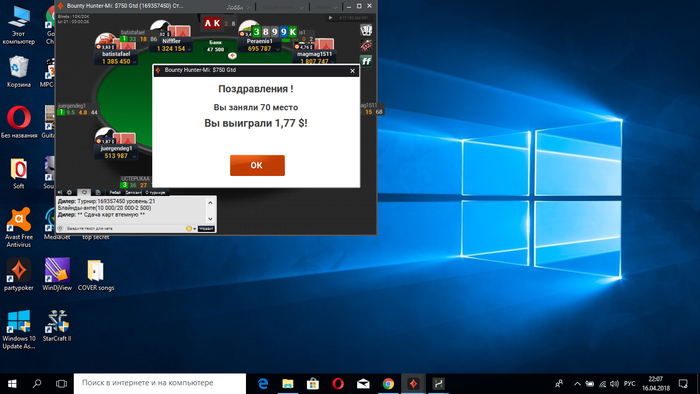This screenshot has width=700, height=394.
Task: Click the chat send button
Action: point(206,228)
